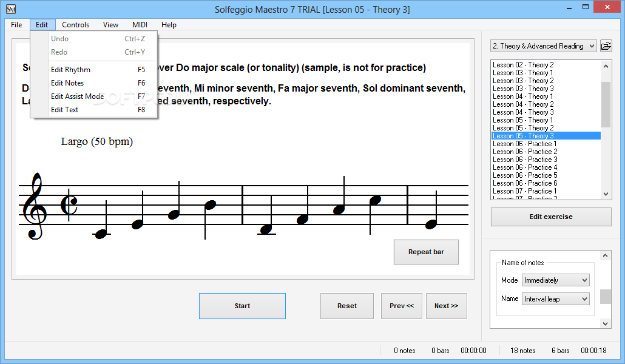
Task: Click the lesson list scrollbar thumb
Action: pyautogui.click(x=606, y=104)
